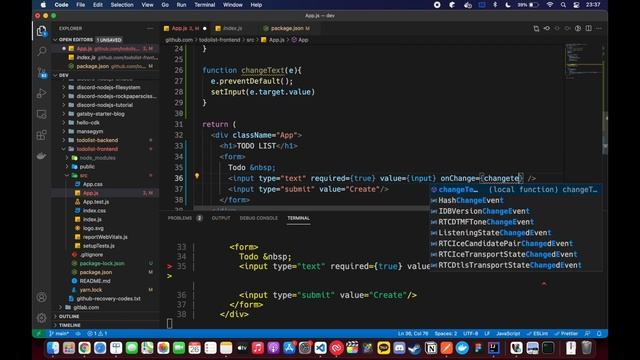Open the Remote Explorer view
The width and height of the screenshot is (640, 360).
[41, 114]
